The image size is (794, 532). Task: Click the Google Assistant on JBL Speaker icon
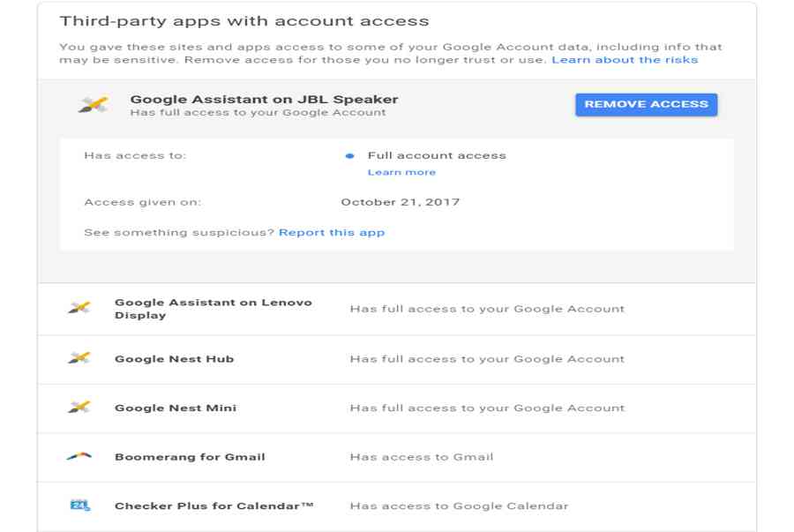(x=93, y=105)
